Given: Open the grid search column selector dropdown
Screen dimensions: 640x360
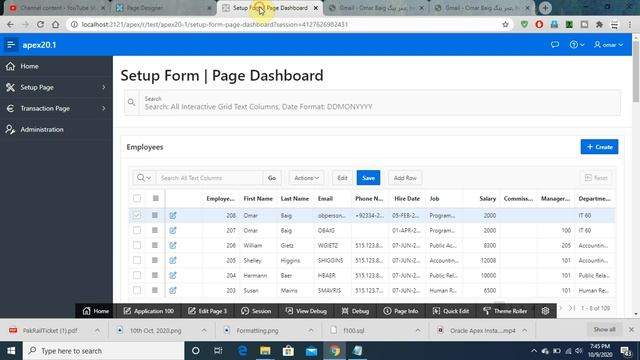Looking at the screenshot, I should pos(144,178).
